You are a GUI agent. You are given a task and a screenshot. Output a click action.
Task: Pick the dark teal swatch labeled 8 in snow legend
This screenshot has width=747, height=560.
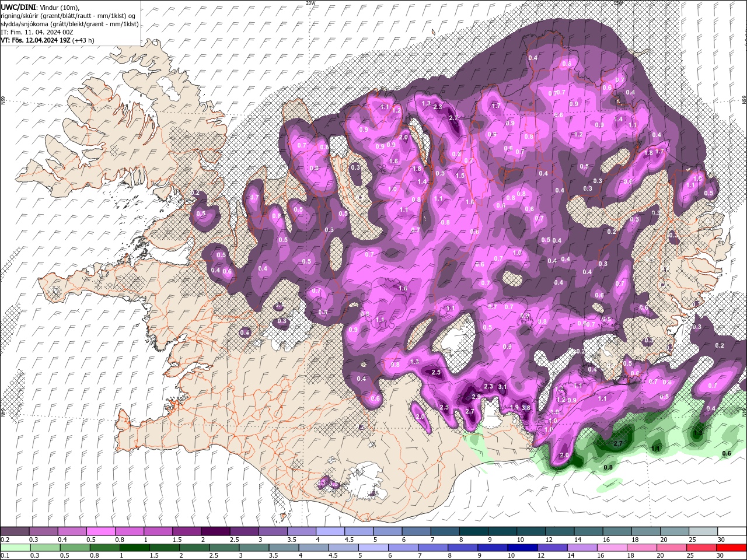(x=473, y=531)
